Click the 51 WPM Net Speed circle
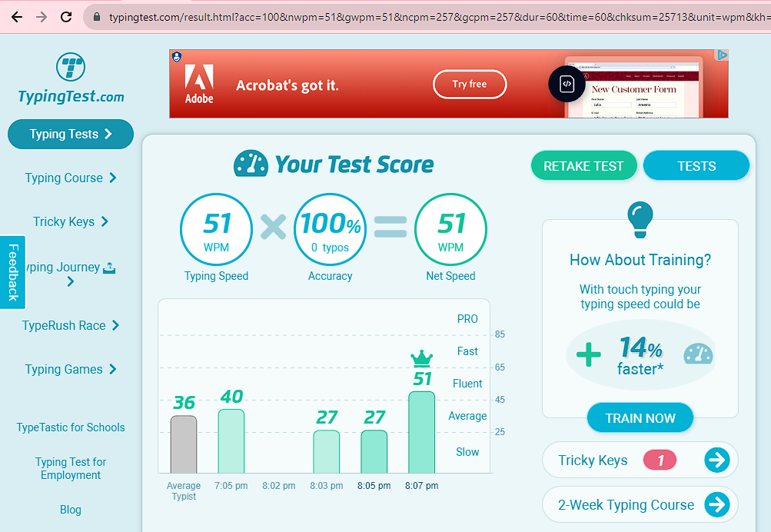The height and width of the screenshot is (532, 771). coord(450,230)
